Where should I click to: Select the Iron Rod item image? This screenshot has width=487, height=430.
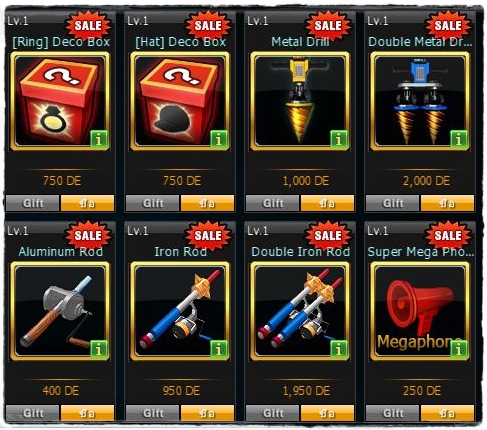click(180, 311)
